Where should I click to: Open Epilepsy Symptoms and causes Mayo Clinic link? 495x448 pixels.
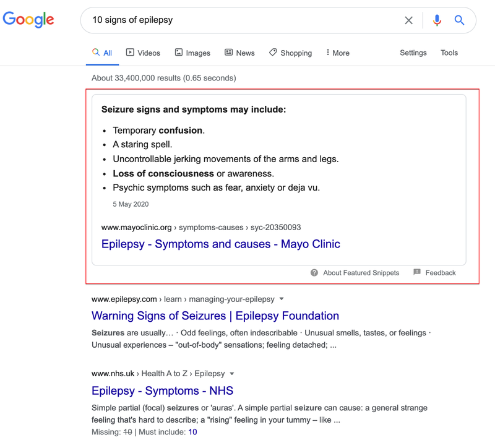pos(221,244)
